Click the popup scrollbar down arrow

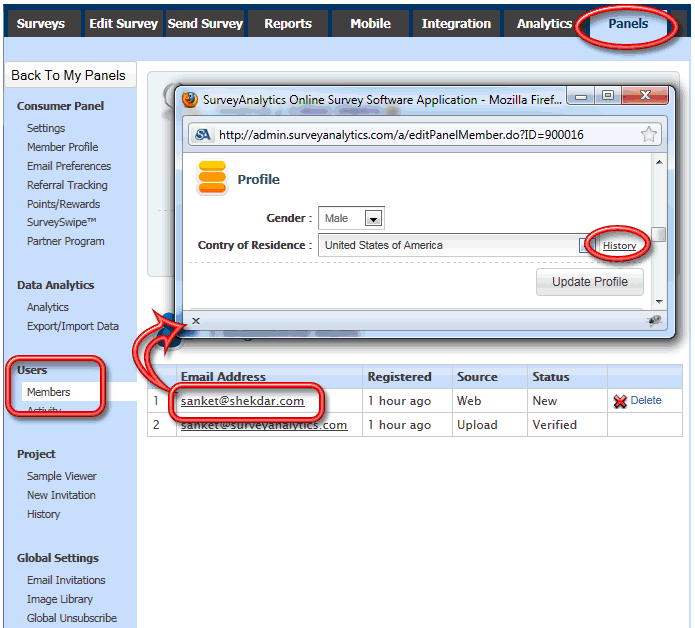point(659,302)
